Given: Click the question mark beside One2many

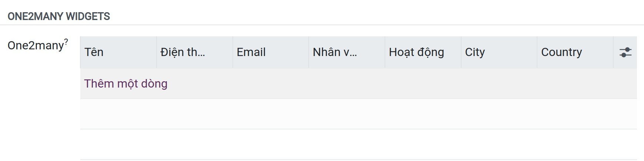Looking at the screenshot, I should point(66,42).
